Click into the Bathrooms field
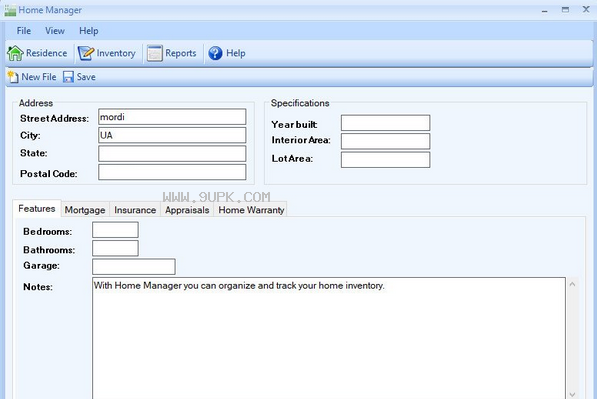The width and height of the screenshot is (597, 399). (115, 248)
